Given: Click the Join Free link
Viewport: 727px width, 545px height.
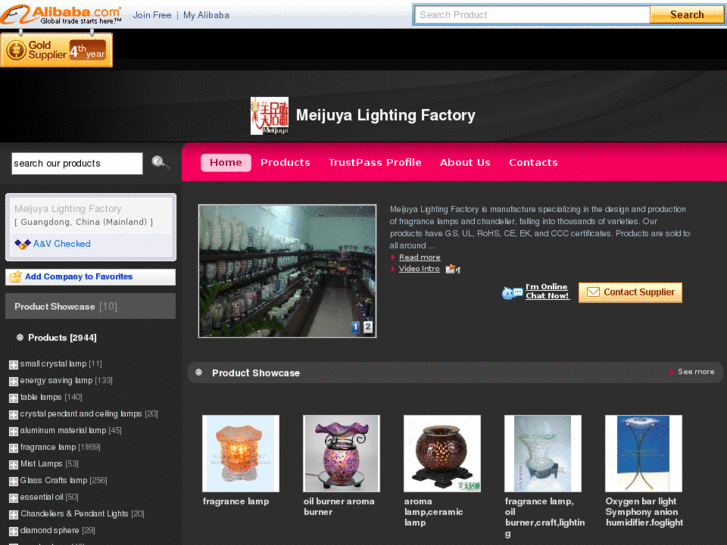Looking at the screenshot, I should (152, 15).
